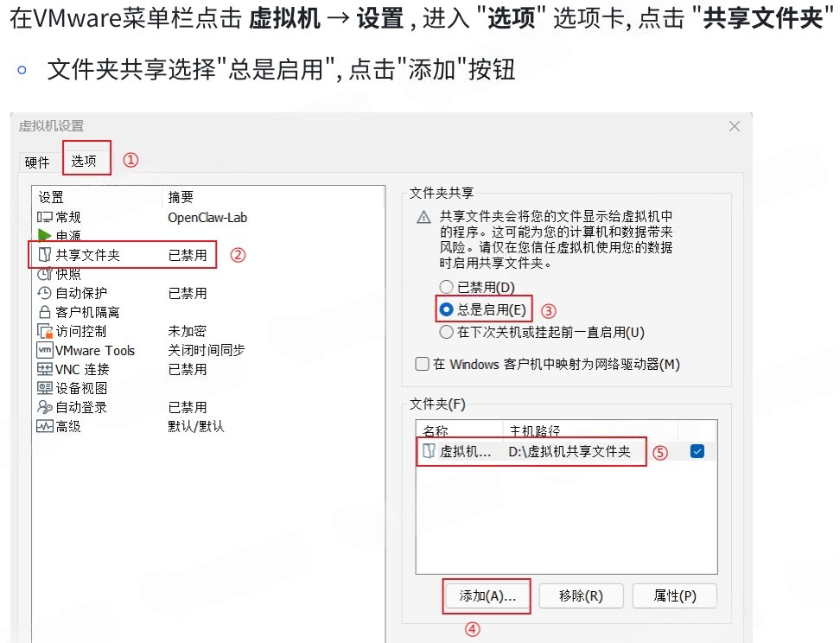Click the VNC 连接 icon

[45, 369]
